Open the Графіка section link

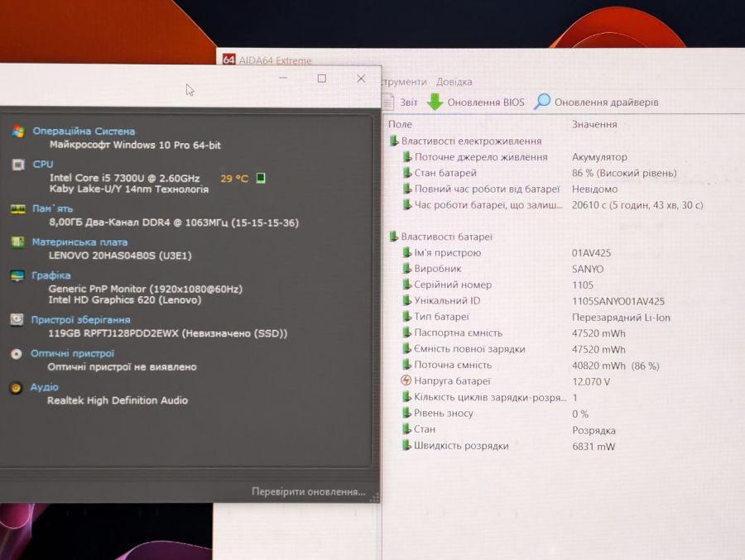click(x=50, y=275)
